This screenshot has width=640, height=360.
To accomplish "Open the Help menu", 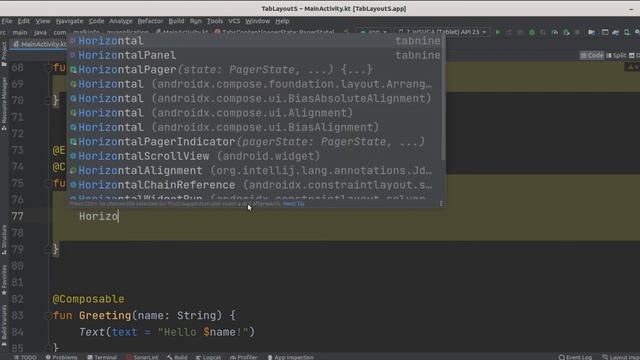I will click(282, 21).
